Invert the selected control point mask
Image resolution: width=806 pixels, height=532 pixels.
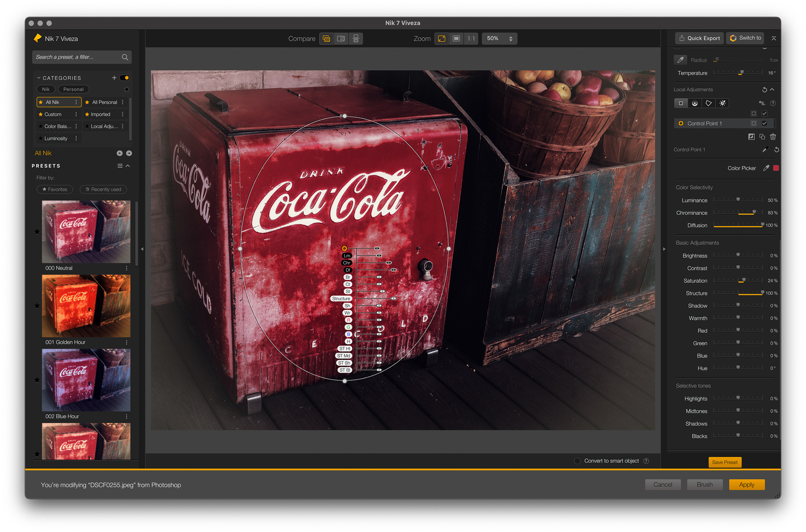coord(751,137)
